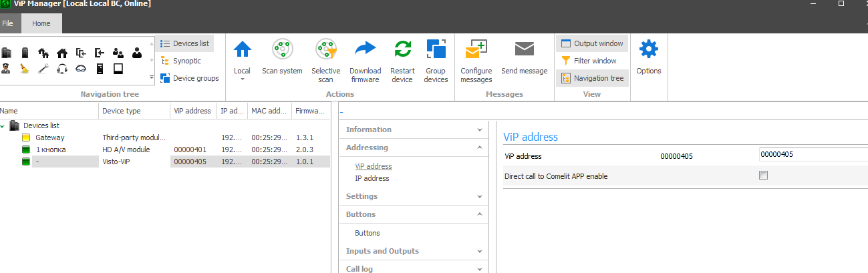Open the Local dropdown arrow
868x273 pixels.
242,79
